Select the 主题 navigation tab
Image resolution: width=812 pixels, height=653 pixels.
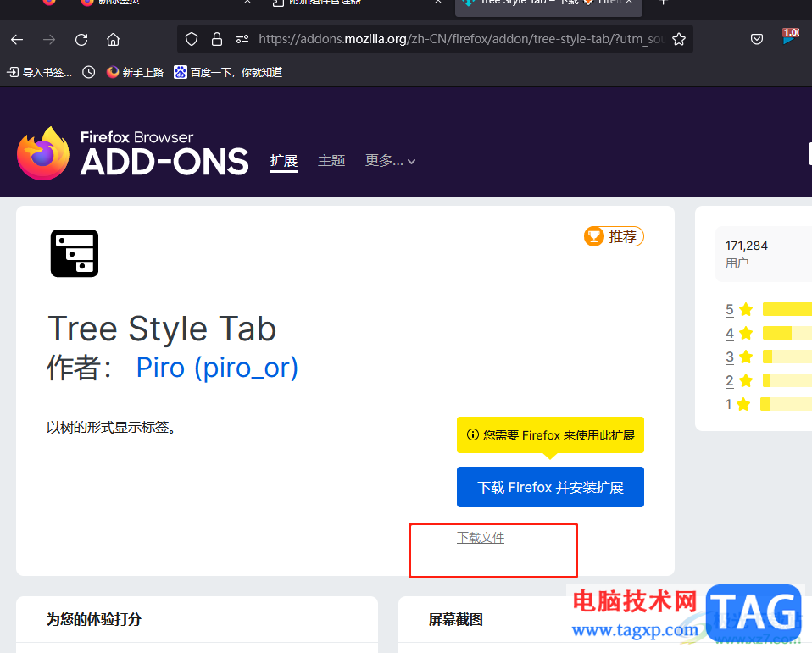click(x=331, y=161)
